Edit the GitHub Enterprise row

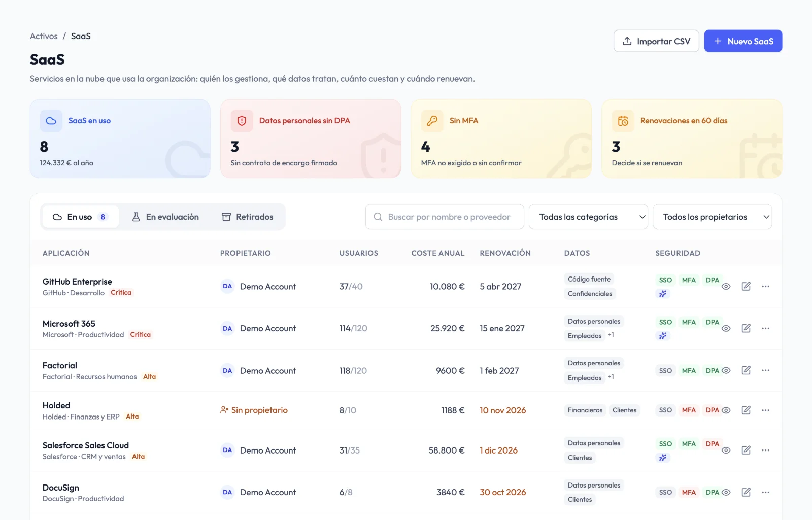point(746,286)
